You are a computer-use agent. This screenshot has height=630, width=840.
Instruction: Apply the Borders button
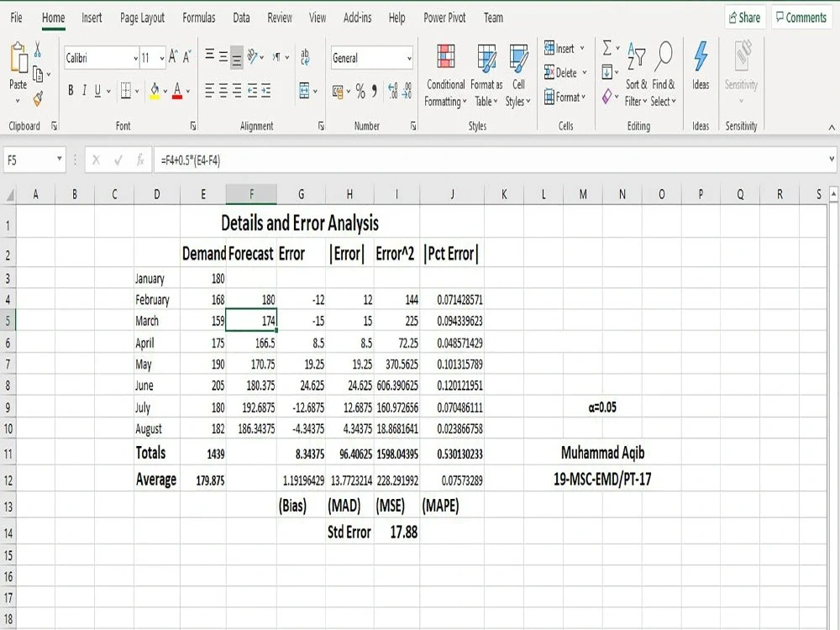[126, 91]
